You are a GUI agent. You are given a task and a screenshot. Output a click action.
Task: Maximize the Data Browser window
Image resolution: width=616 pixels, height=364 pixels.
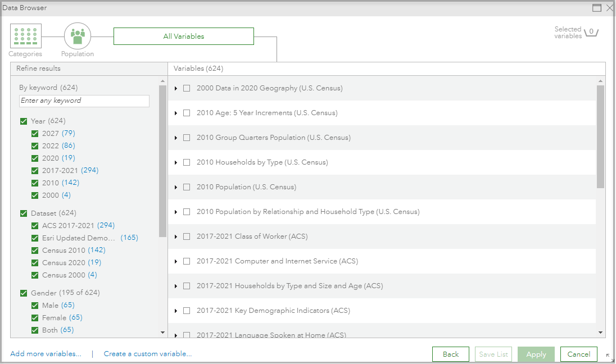(x=597, y=8)
